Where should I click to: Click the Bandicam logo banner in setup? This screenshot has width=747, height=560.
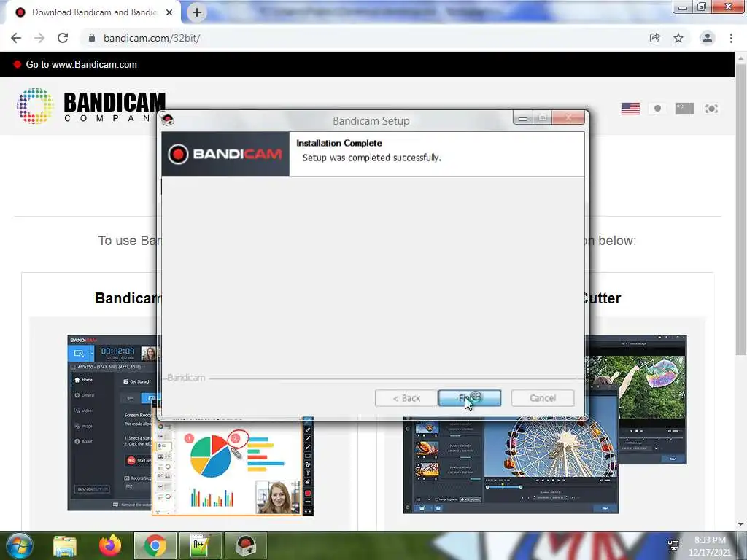click(225, 154)
